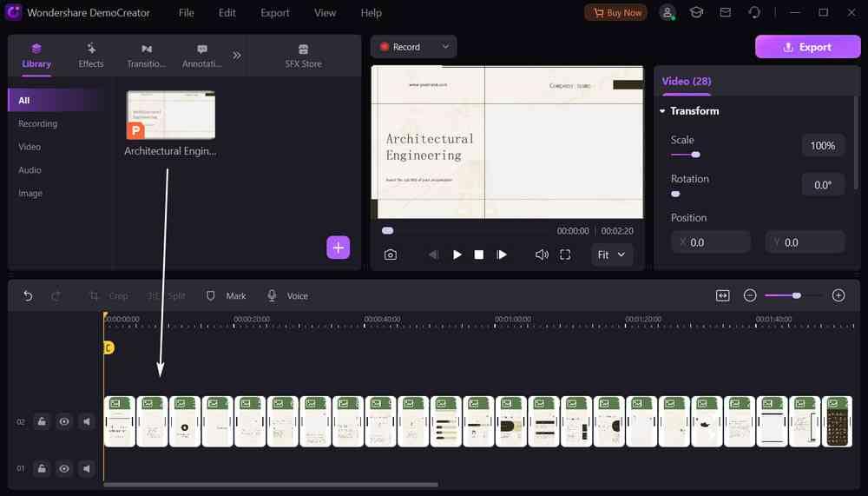
Task: Click the preview volume speaker icon
Action: click(542, 255)
